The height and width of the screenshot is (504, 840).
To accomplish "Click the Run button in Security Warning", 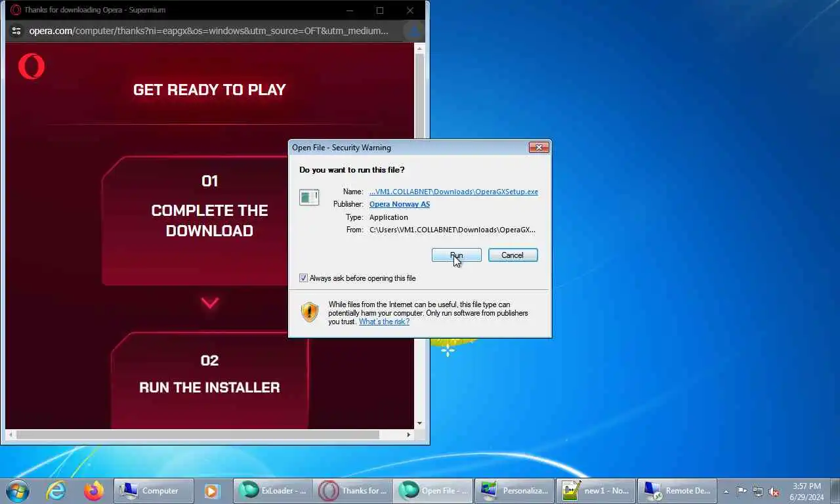I will (456, 255).
